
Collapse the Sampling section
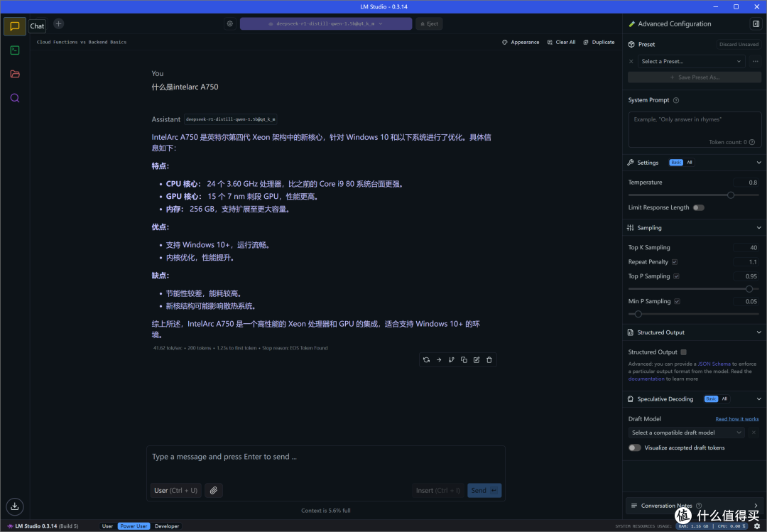(758, 227)
